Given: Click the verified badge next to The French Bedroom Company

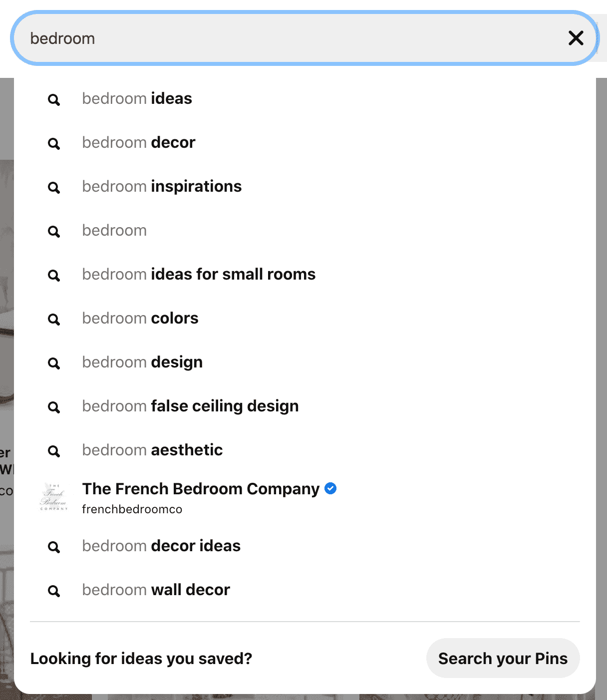Looking at the screenshot, I should pyautogui.click(x=330, y=488).
